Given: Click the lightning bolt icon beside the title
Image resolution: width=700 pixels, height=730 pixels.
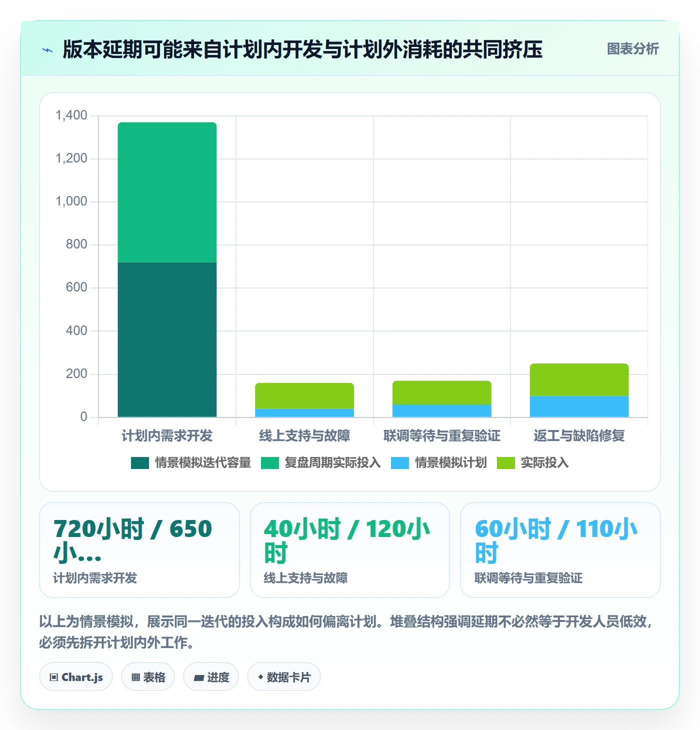Looking at the screenshot, I should tap(47, 50).
